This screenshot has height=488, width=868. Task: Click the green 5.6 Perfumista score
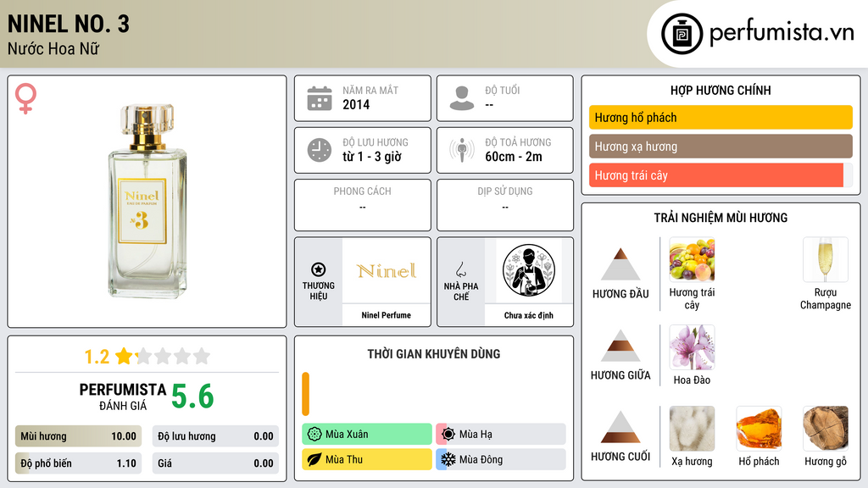[192, 396]
